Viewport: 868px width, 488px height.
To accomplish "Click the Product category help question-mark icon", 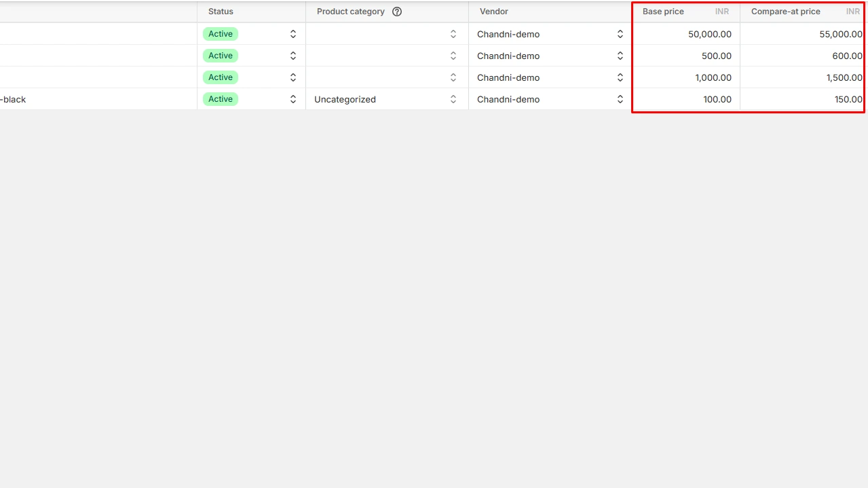I will pos(397,12).
